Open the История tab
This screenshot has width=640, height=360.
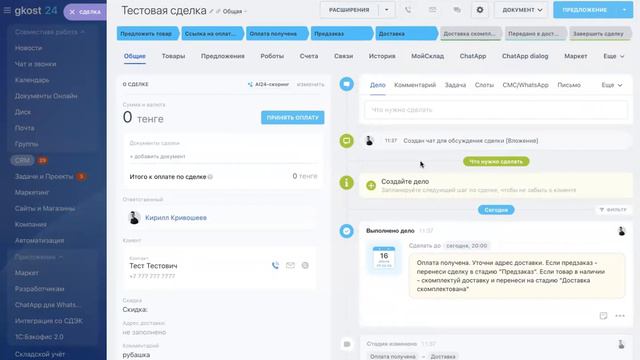[x=382, y=56]
